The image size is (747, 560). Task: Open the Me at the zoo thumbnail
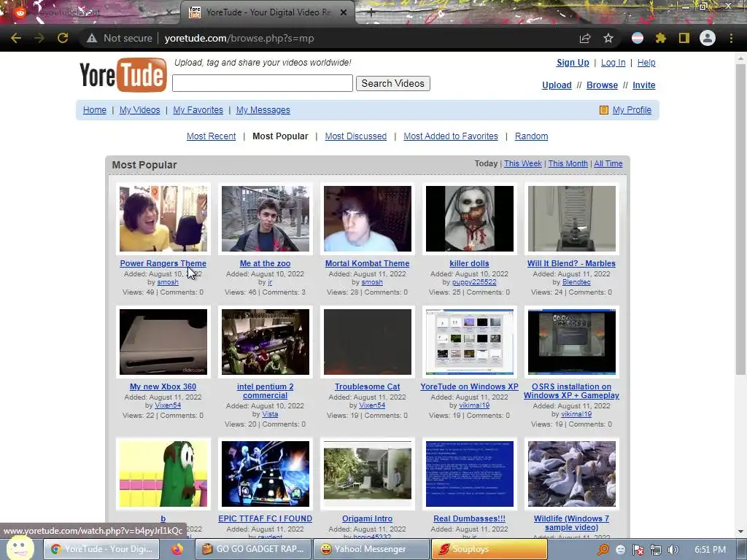click(266, 219)
